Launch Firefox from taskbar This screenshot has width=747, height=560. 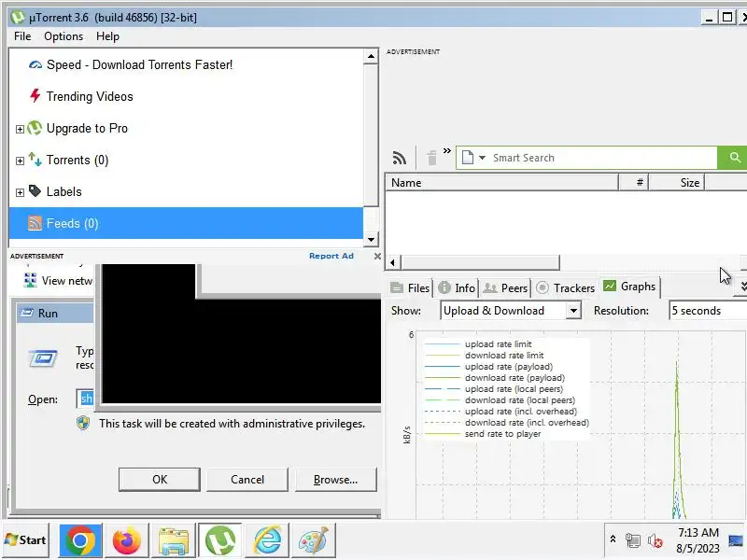click(126, 540)
